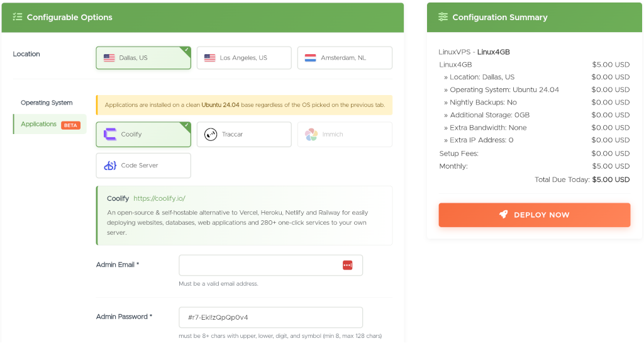Choose the Coolify application card

click(143, 134)
